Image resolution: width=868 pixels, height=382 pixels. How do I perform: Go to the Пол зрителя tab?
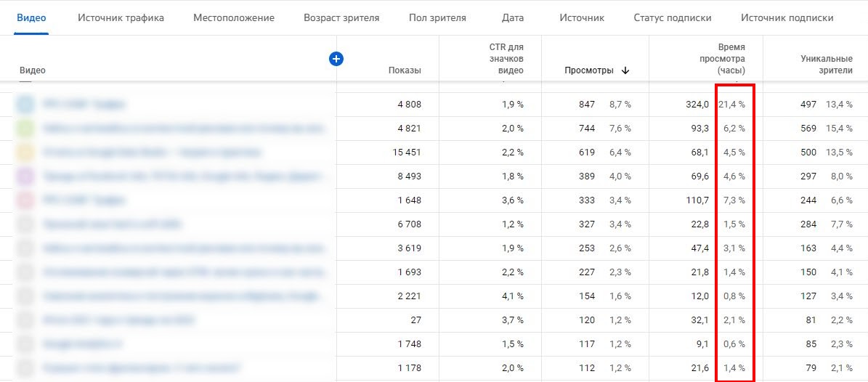coord(437,17)
